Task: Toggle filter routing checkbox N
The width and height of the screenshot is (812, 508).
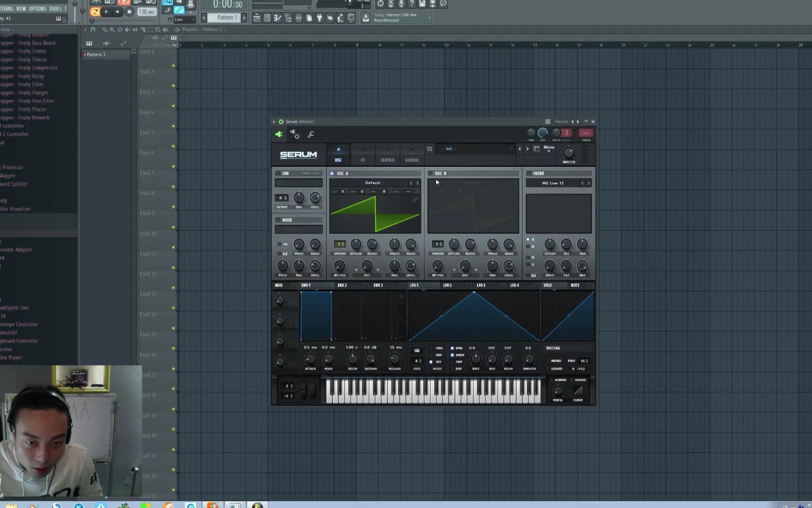Action: click(528, 258)
